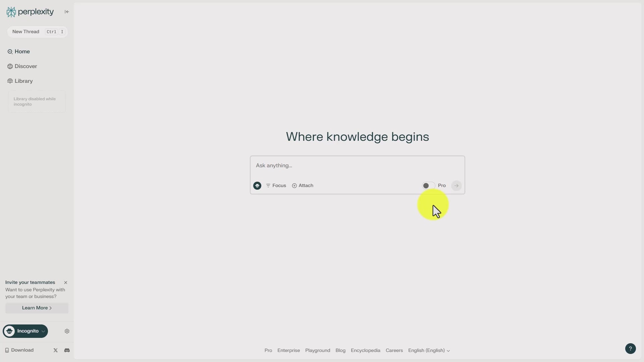Viewport: 644px width, 362px height.
Task: Click Attach to add a file
Action: point(302,185)
